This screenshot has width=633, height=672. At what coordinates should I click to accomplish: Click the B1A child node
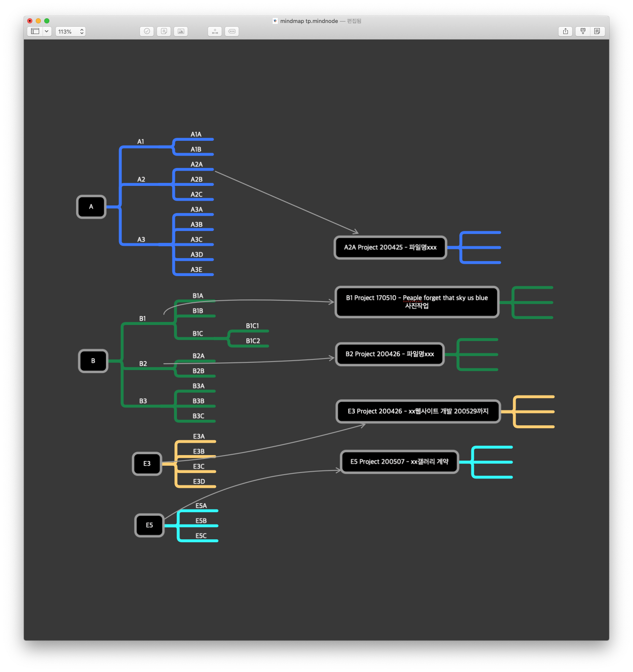[198, 296]
